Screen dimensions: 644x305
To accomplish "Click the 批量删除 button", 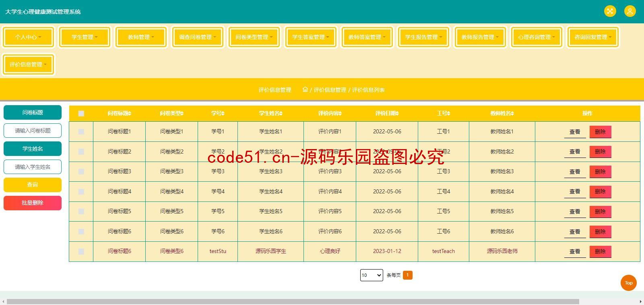I will click(33, 203).
